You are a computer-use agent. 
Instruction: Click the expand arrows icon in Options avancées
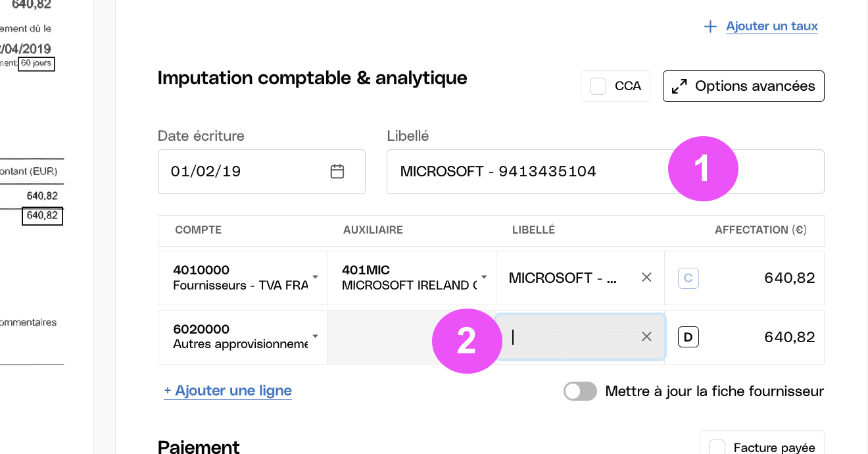[x=679, y=86]
